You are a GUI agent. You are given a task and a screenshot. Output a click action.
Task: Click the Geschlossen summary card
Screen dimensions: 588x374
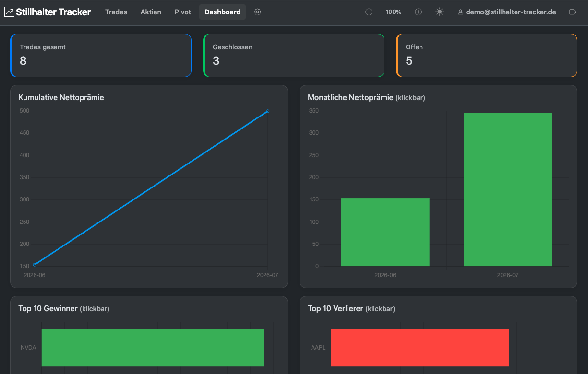pyautogui.click(x=294, y=56)
